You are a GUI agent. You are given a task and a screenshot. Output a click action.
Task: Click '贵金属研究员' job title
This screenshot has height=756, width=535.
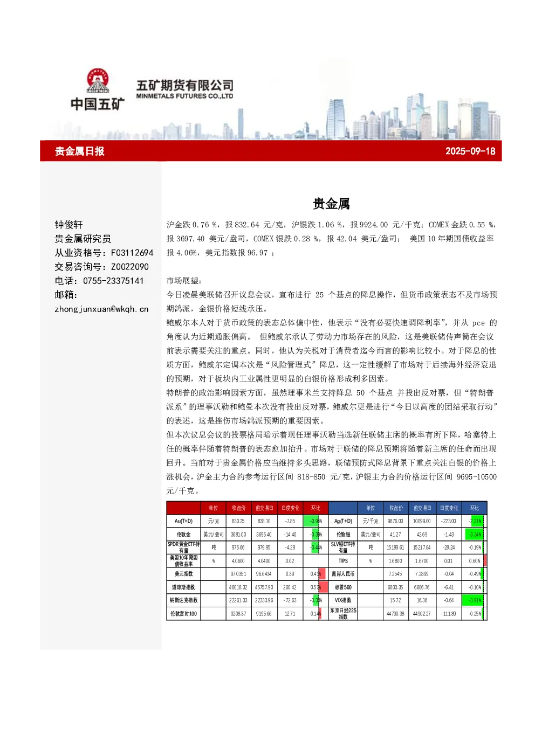(x=83, y=239)
